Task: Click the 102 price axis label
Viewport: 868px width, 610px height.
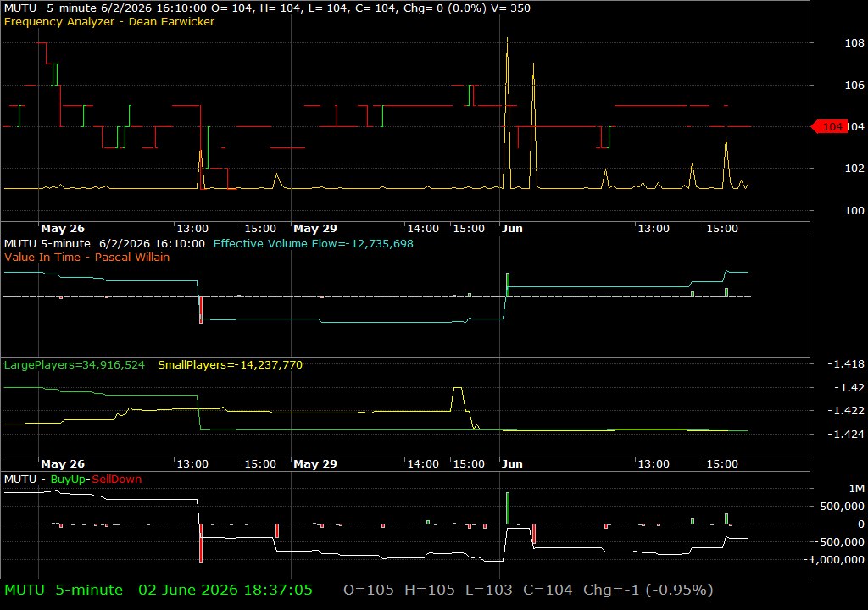Action: tap(854, 169)
